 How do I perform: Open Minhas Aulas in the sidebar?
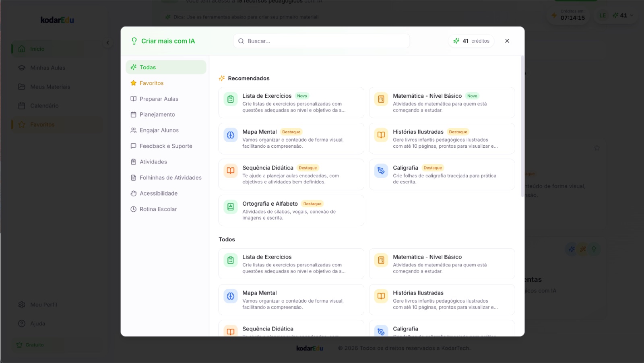click(x=56, y=68)
